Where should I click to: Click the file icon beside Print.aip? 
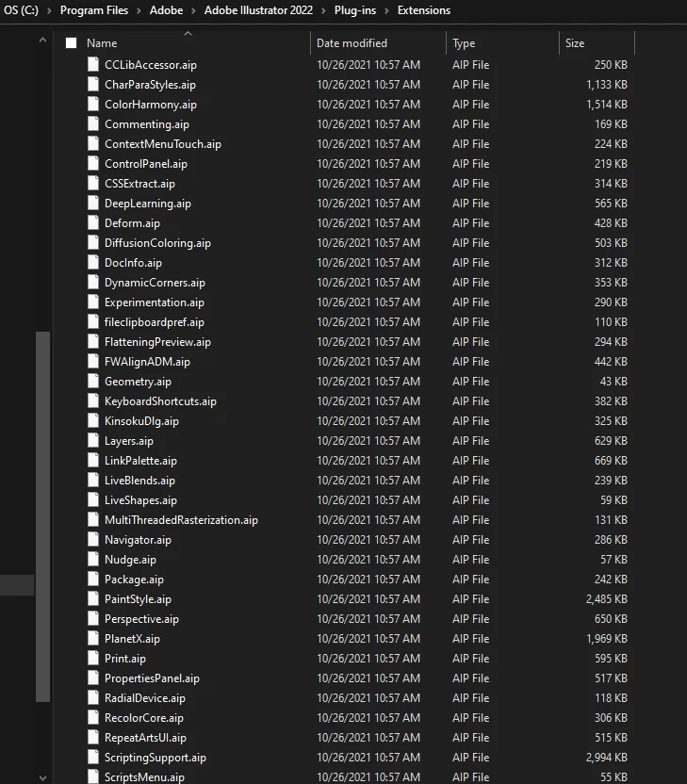[x=93, y=658]
